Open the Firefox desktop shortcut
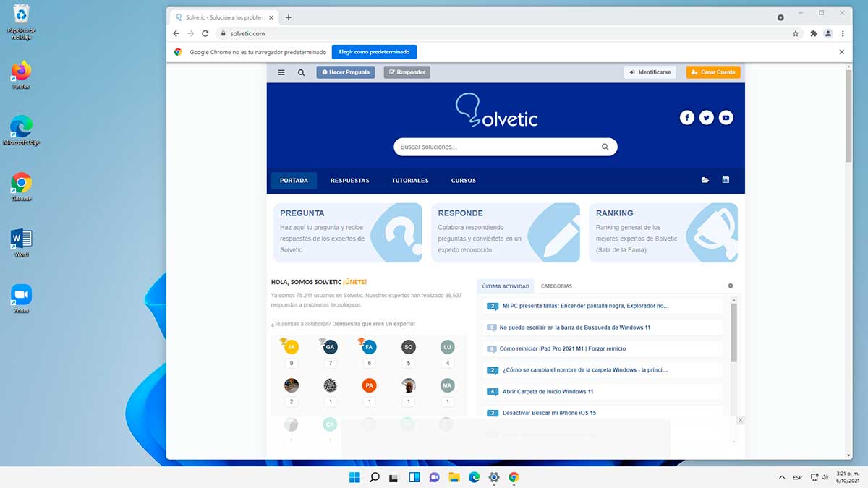 (x=21, y=74)
